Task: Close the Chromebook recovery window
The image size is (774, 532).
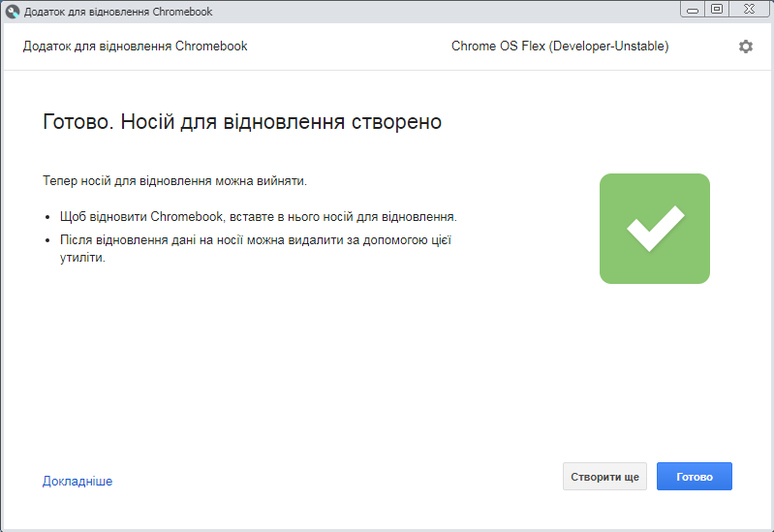Action: [x=748, y=10]
